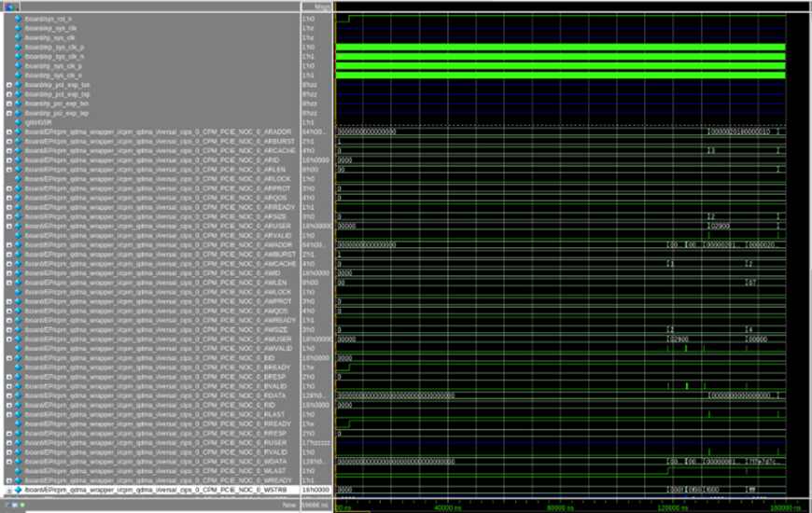Click the blue diamond icon of the ARVALID signal
This screenshot has width=812, height=513.
[18, 236]
